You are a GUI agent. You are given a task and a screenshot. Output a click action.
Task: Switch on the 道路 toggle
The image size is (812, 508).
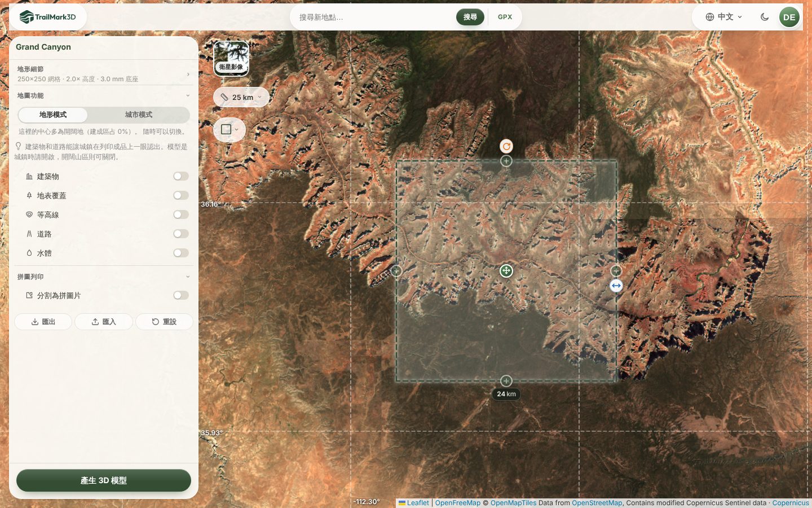(x=181, y=234)
